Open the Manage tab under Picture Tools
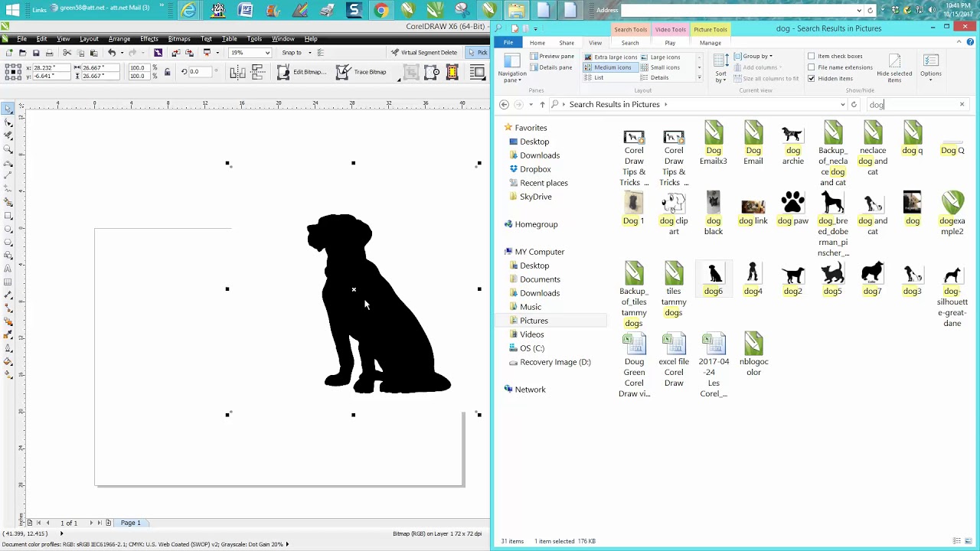 [x=710, y=43]
